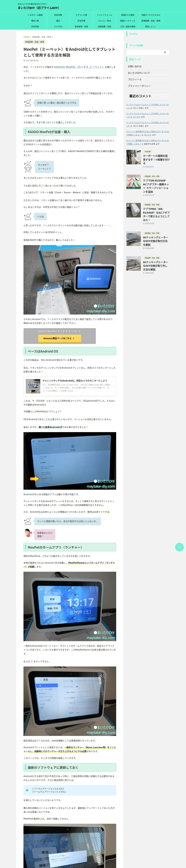The image size is (186, 868).
Task: Click the タブレット情報 settings screen photo
Action: click(x=70, y=461)
